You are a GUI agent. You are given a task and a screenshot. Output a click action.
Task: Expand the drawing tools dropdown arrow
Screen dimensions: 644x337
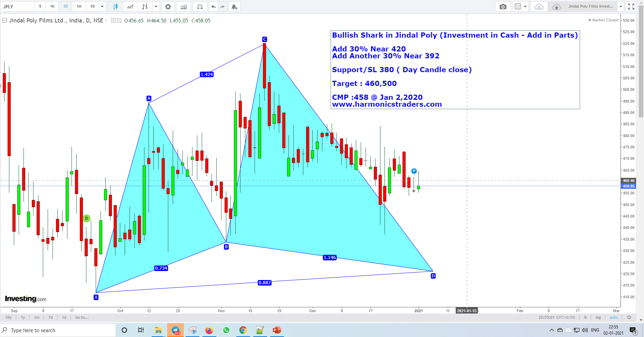[x=156, y=7]
